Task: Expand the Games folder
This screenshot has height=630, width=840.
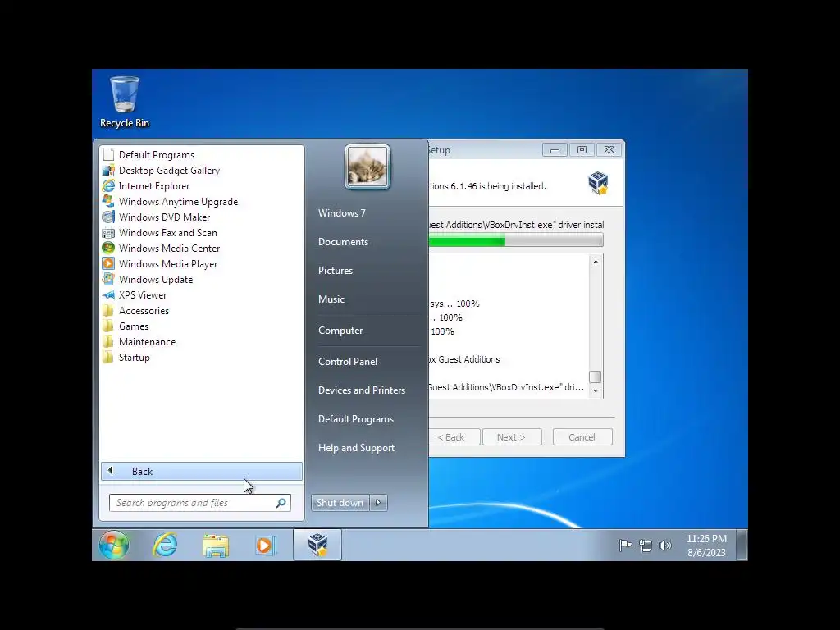Action: 134,326
